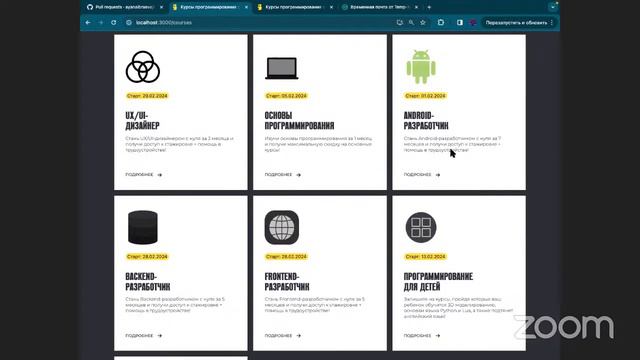This screenshot has width=640, height=360.
Task: Click the UX/UI-дизайнер course title
Action: 142,121
